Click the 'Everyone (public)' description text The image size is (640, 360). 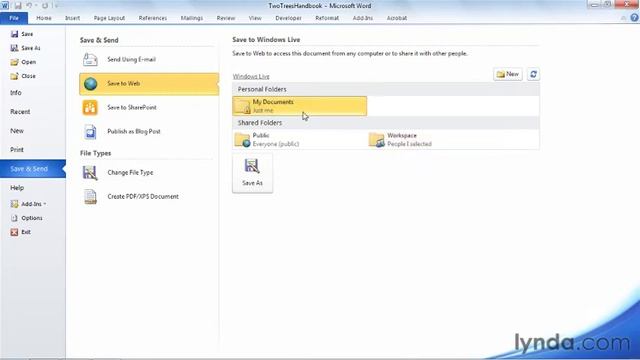click(x=276, y=144)
